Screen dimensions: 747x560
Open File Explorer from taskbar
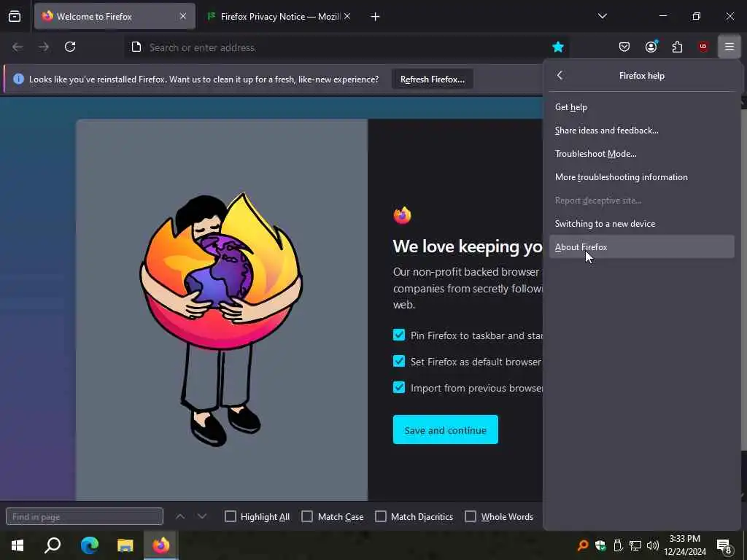tap(125, 545)
